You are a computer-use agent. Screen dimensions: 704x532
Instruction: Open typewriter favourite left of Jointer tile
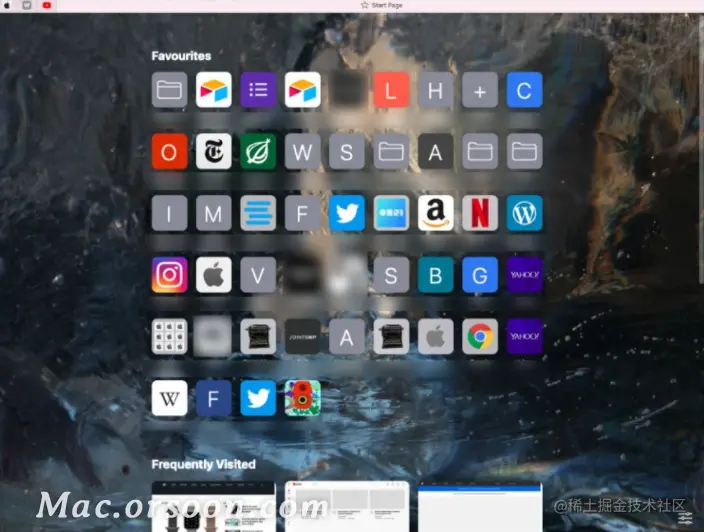pos(258,336)
